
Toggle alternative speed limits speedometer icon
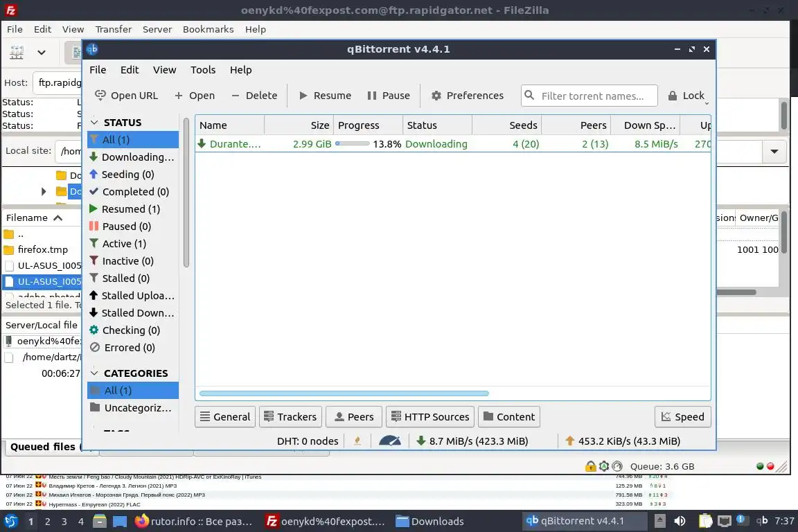pos(390,441)
